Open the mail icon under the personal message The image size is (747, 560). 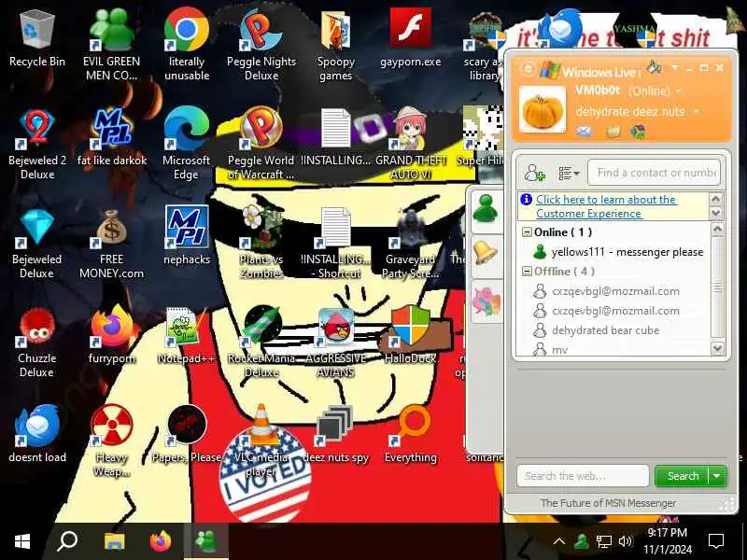click(x=585, y=132)
